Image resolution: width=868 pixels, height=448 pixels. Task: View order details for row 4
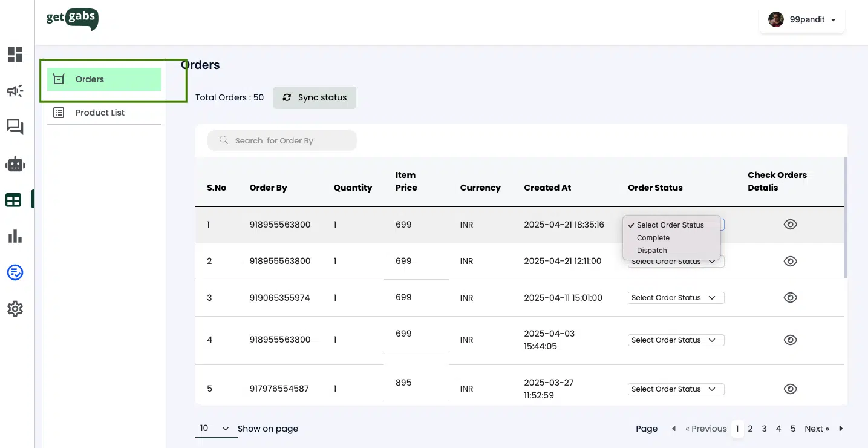coord(790,340)
